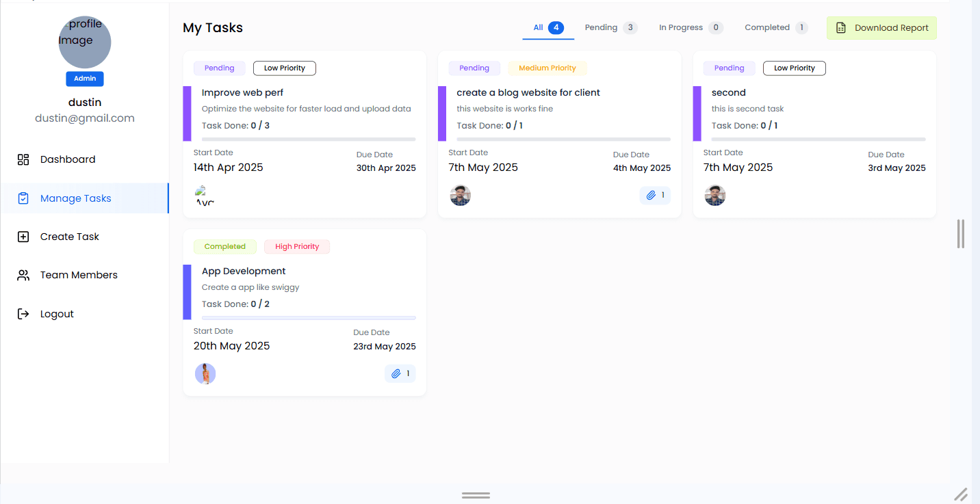
Task: Switch to the All tasks tab
Action: click(x=548, y=28)
